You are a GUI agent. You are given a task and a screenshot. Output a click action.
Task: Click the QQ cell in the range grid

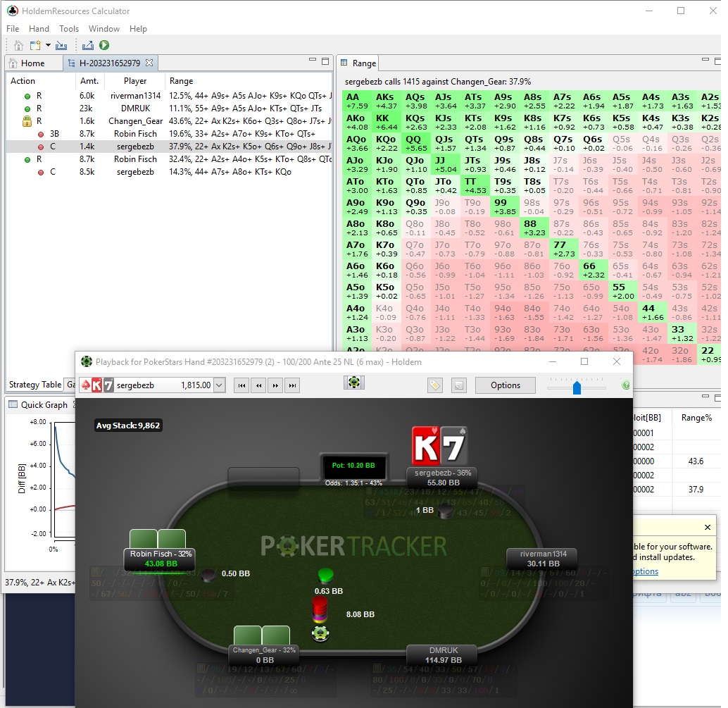tap(417, 144)
